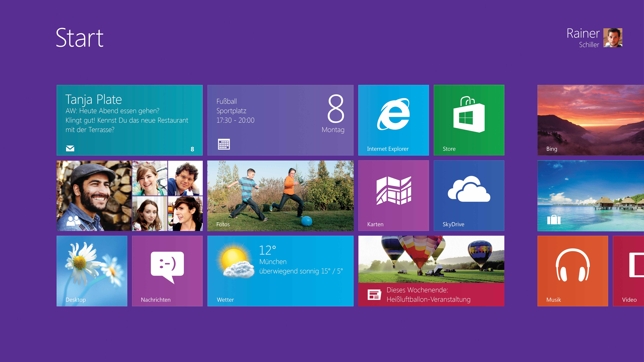Viewport: 644px width, 362px height.
Task: Open the Bing sunset tile
Action: (x=590, y=120)
